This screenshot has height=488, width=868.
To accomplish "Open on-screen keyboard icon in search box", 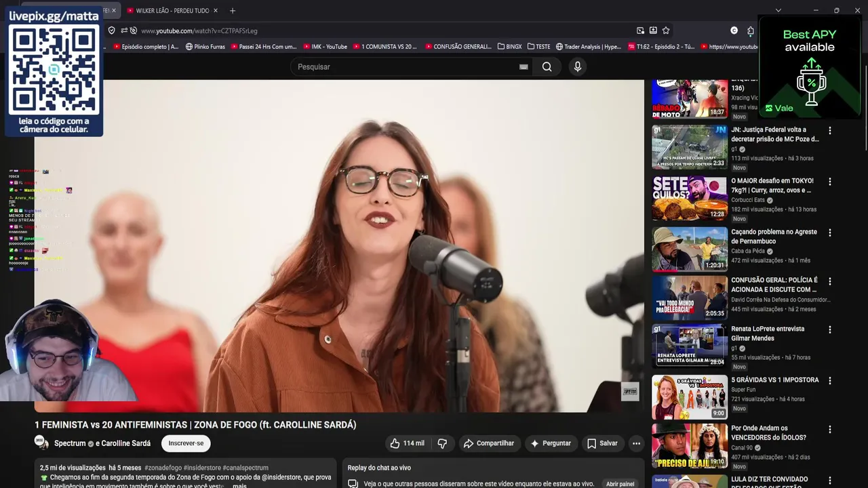I will 524,66.
